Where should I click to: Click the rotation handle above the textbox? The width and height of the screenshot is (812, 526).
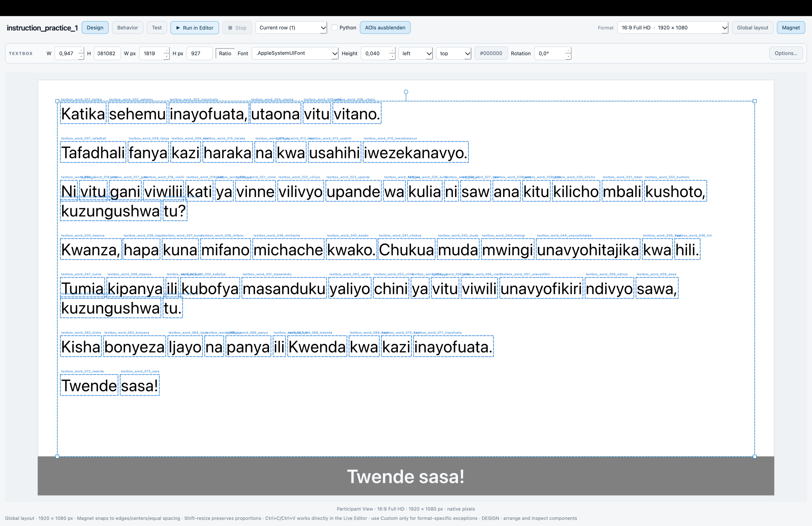(x=406, y=92)
